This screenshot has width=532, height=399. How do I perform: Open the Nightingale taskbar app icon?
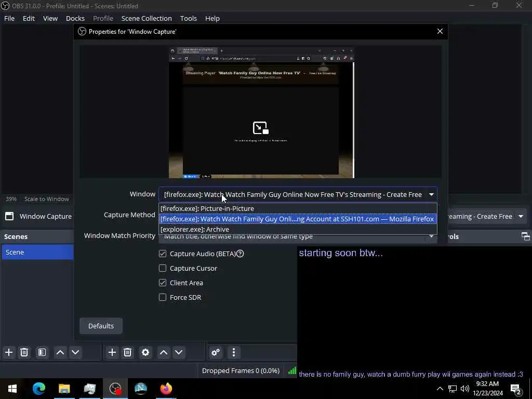pyautogui.click(x=141, y=389)
